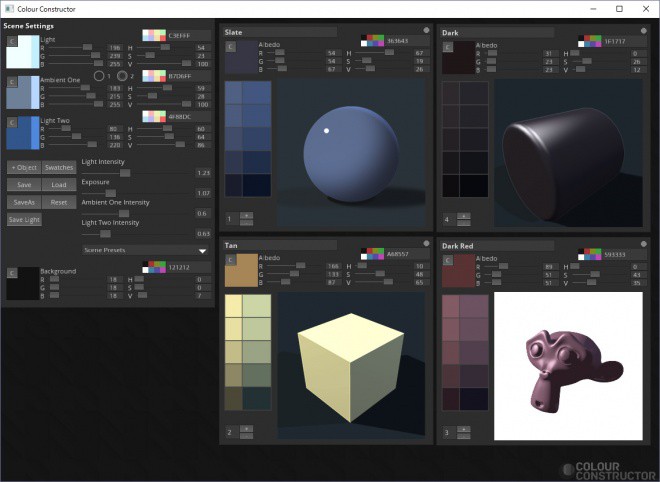Click the large Ambient One colour swatch

(23, 92)
